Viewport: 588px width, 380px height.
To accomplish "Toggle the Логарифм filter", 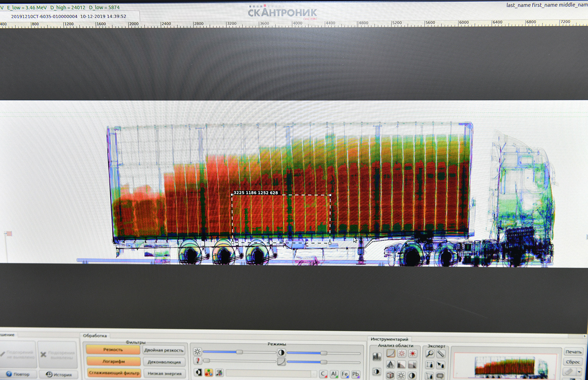I will 113,361.
